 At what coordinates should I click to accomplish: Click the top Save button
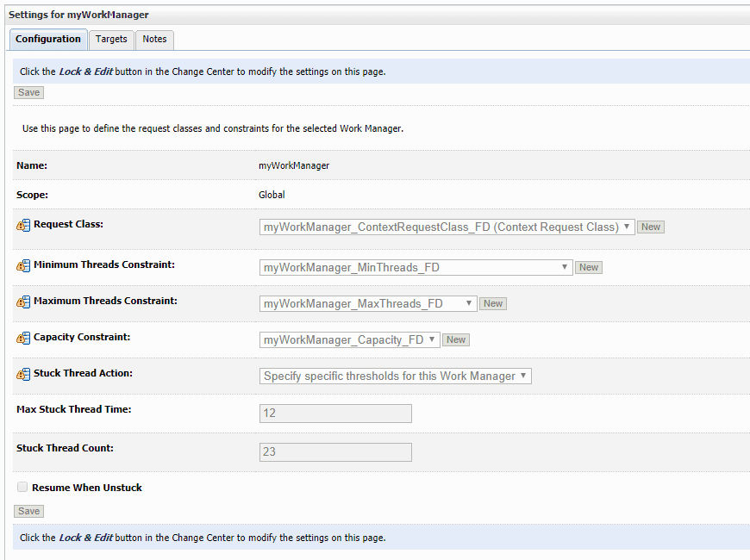28,92
